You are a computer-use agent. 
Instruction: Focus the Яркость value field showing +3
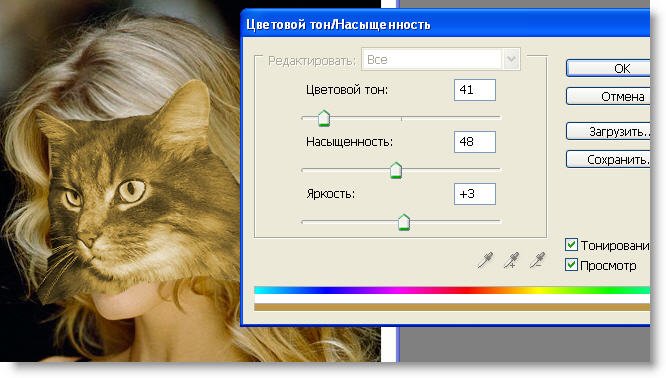[474, 194]
